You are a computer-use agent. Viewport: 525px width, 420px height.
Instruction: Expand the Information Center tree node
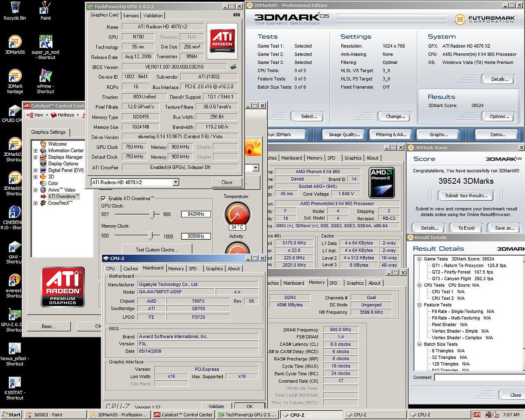pos(35,150)
